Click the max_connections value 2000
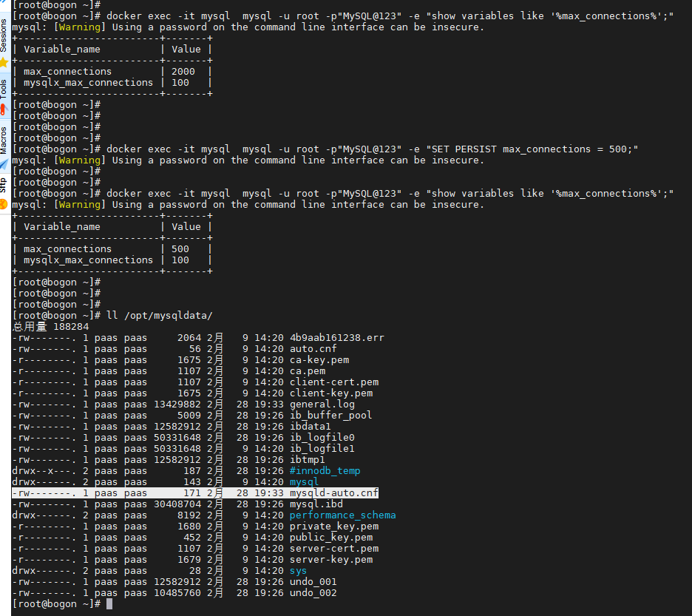 [183, 72]
